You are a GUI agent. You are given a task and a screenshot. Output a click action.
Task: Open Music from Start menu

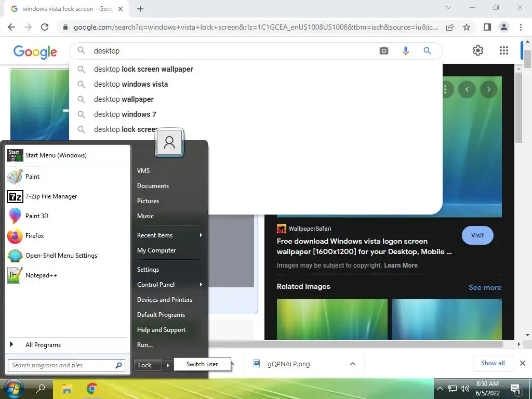[x=145, y=216]
